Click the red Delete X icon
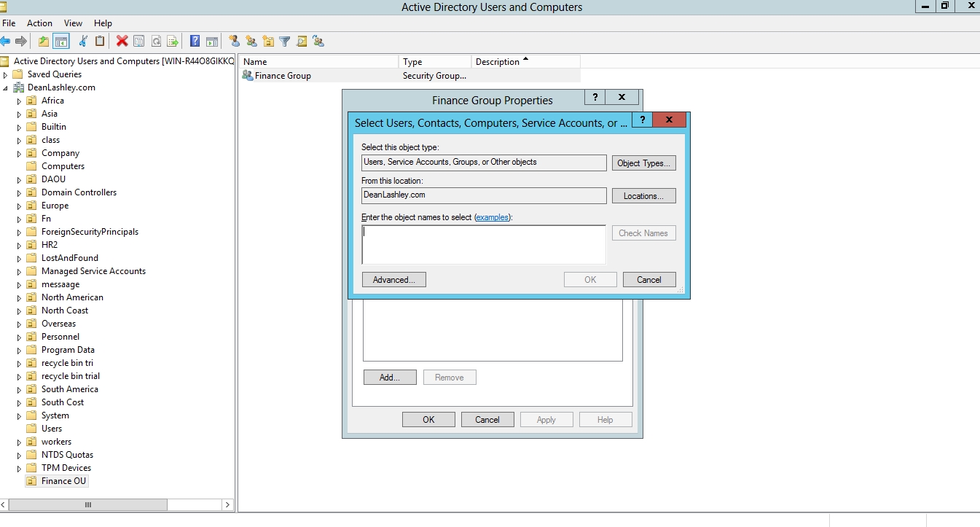 tap(122, 42)
